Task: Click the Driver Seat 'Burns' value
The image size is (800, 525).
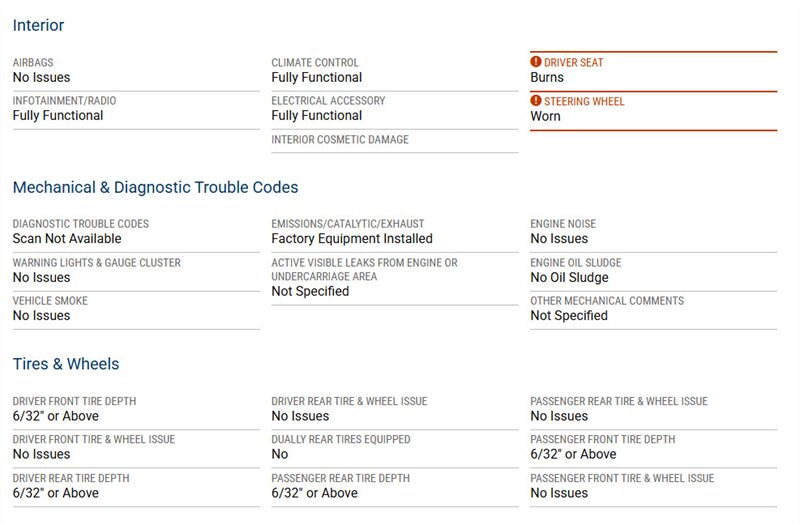Action: click(x=547, y=77)
